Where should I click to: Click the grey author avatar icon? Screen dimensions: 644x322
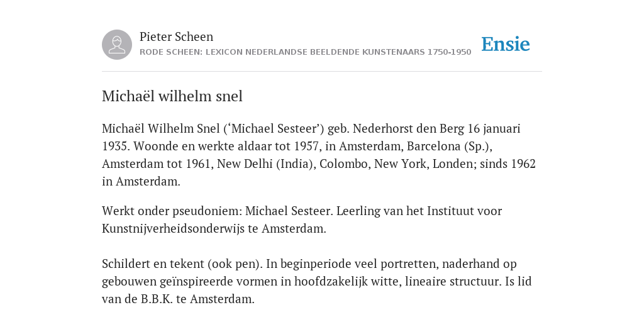[x=117, y=45]
